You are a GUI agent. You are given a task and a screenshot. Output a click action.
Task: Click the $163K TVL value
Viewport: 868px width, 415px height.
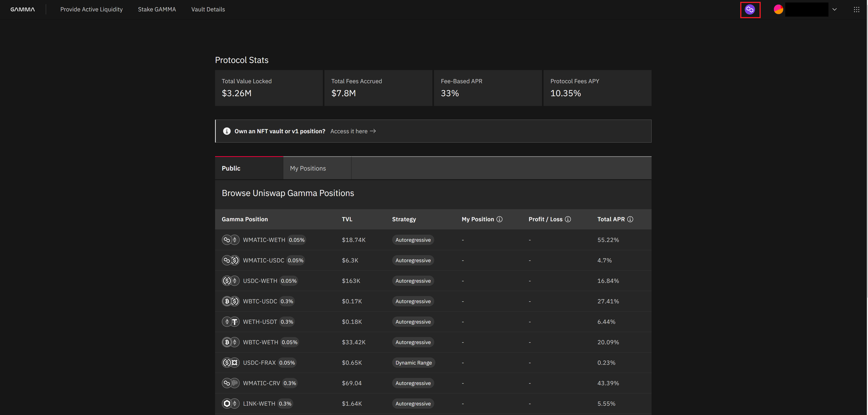pos(351,281)
